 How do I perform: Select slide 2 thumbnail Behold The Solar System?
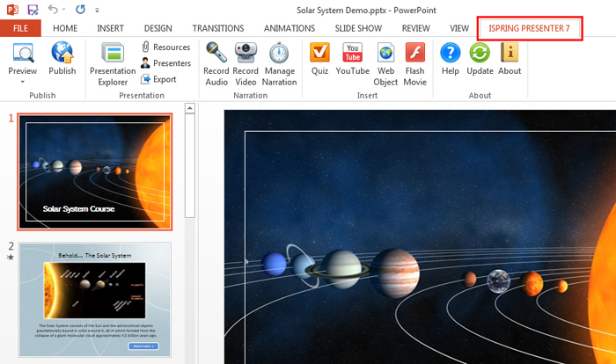(x=95, y=300)
